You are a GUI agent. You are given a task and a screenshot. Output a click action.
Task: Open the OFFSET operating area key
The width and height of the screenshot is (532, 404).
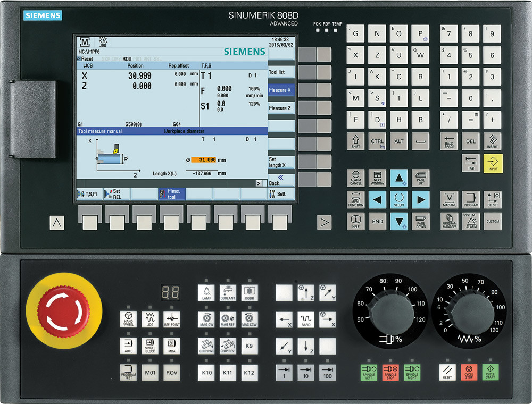493,200
